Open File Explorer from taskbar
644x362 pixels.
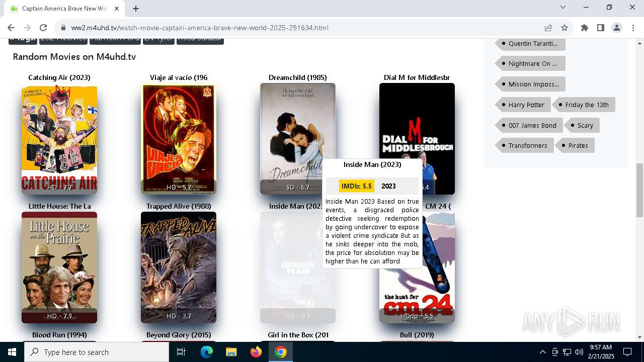click(x=231, y=352)
